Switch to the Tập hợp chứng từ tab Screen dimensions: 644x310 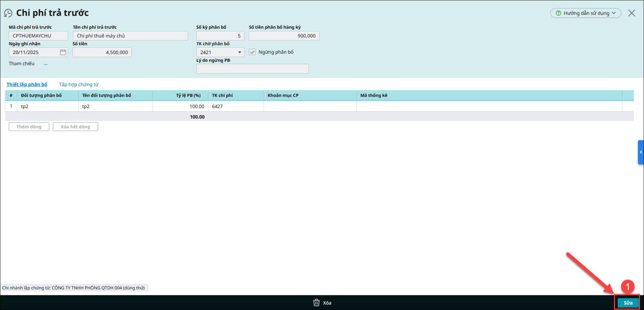pyautogui.click(x=79, y=85)
